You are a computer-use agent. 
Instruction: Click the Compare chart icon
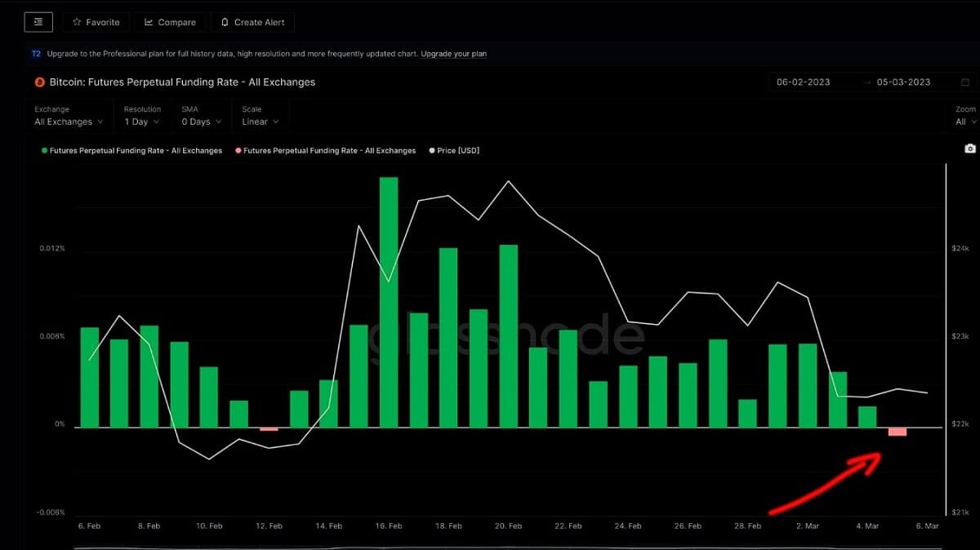[x=149, y=22]
